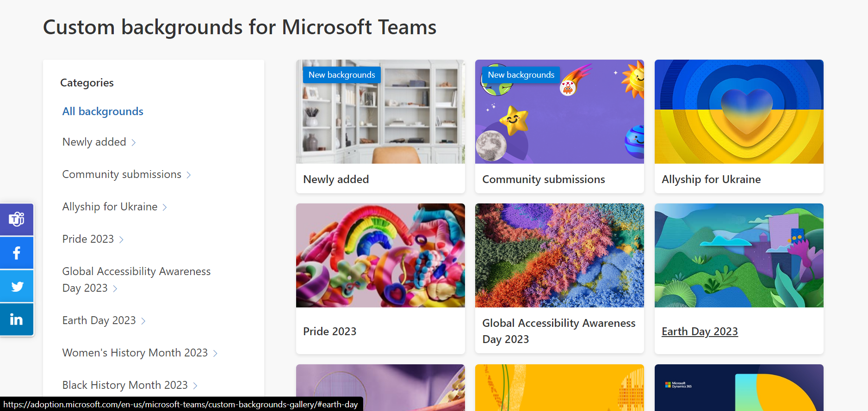This screenshot has height=411, width=868.
Task: Click the Allyship for Ukraine card title
Action: pyautogui.click(x=711, y=179)
